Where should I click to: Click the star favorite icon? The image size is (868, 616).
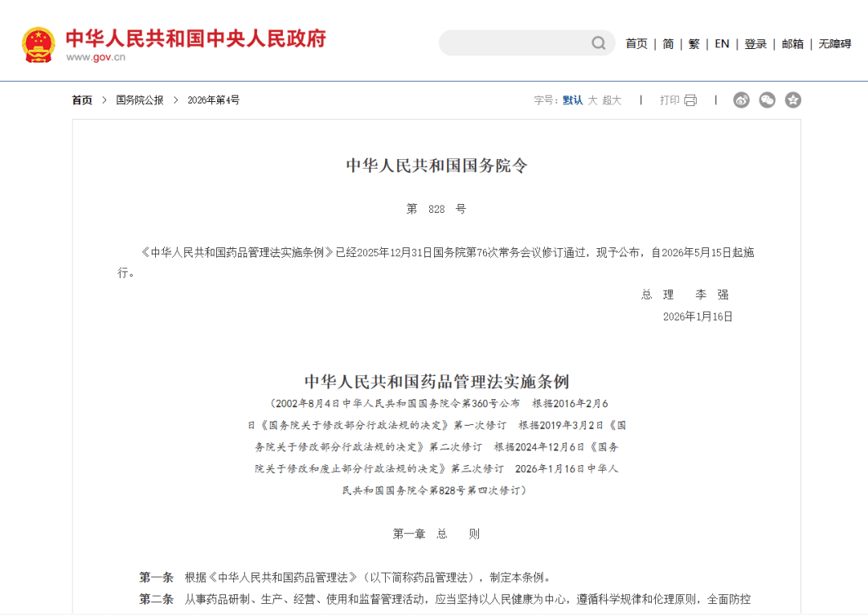793,100
